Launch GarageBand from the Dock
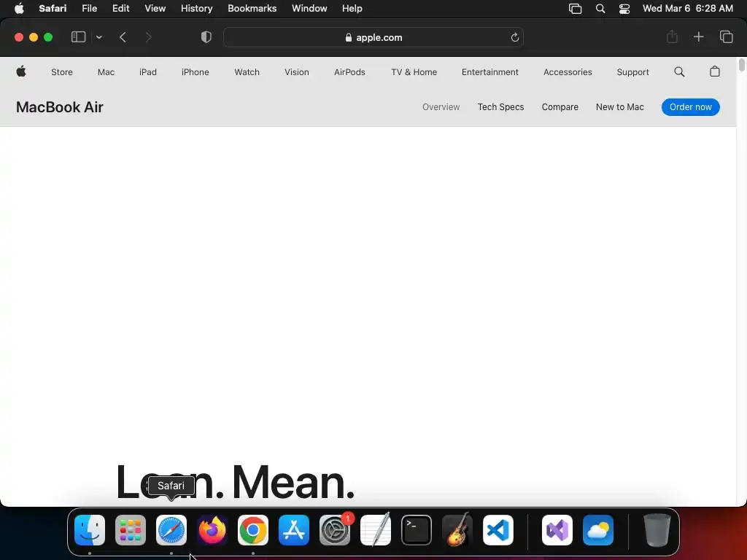The height and width of the screenshot is (560, 747). [457, 529]
